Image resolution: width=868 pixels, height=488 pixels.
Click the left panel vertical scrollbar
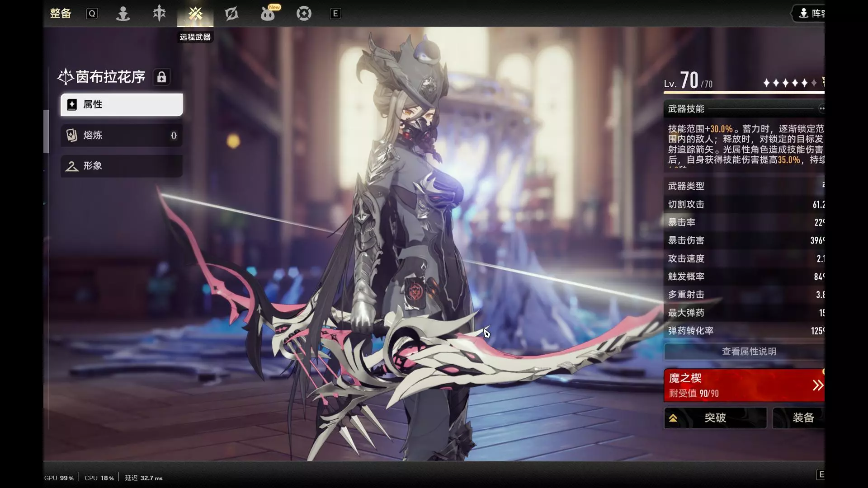click(x=46, y=131)
